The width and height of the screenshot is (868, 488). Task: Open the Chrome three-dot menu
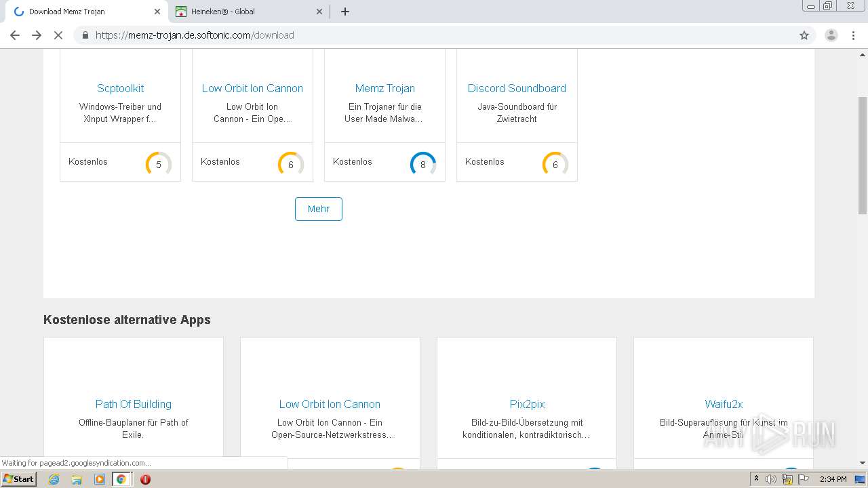coord(852,35)
